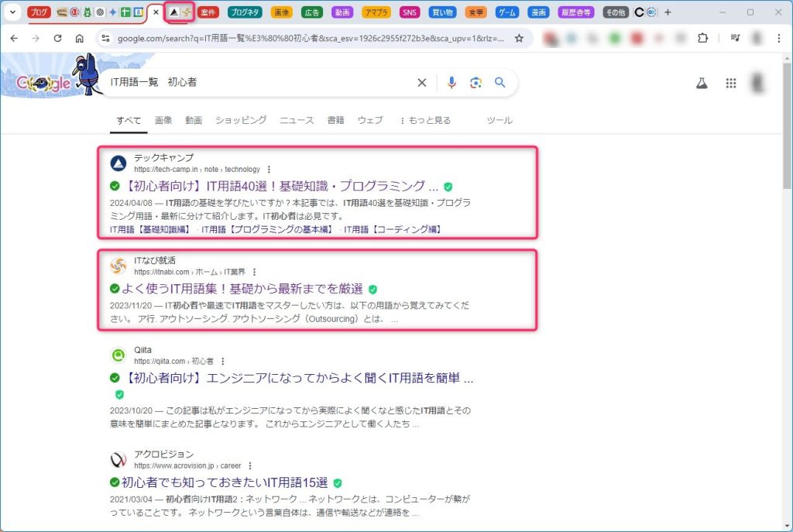Image resolution: width=793 pixels, height=532 pixels.
Task: Open the Qiita エンジニアになってからよく聞くIT用語 result
Action: click(298, 378)
